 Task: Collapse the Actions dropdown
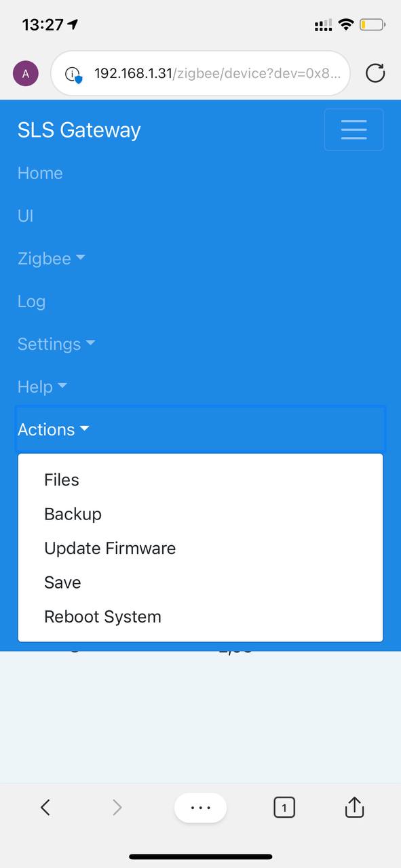pos(54,429)
